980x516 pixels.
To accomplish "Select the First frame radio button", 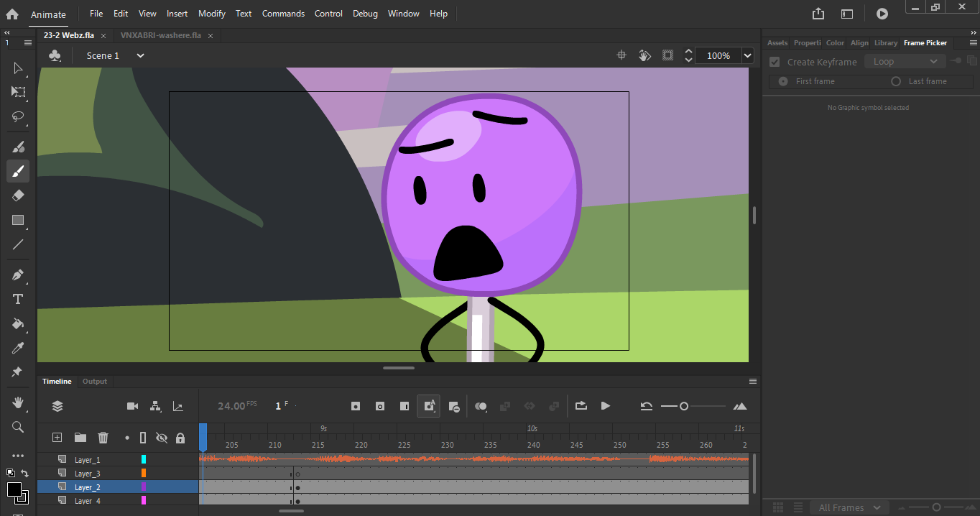I will coord(783,81).
